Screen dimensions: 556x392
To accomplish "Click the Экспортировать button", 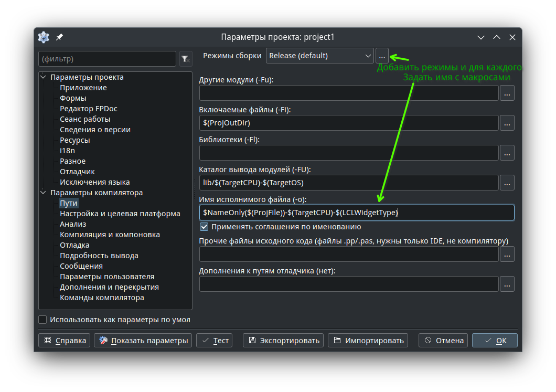I will [283, 341].
